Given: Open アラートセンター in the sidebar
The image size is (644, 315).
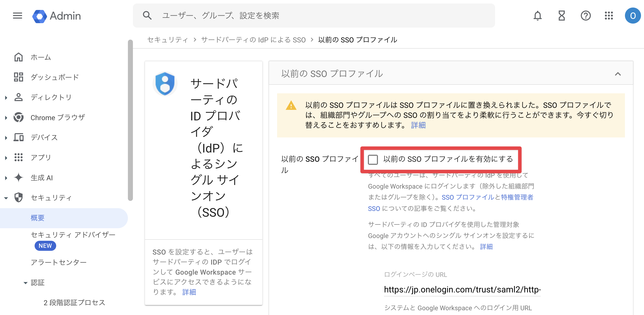Looking at the screenshot, I should click(x=59, y=262).
